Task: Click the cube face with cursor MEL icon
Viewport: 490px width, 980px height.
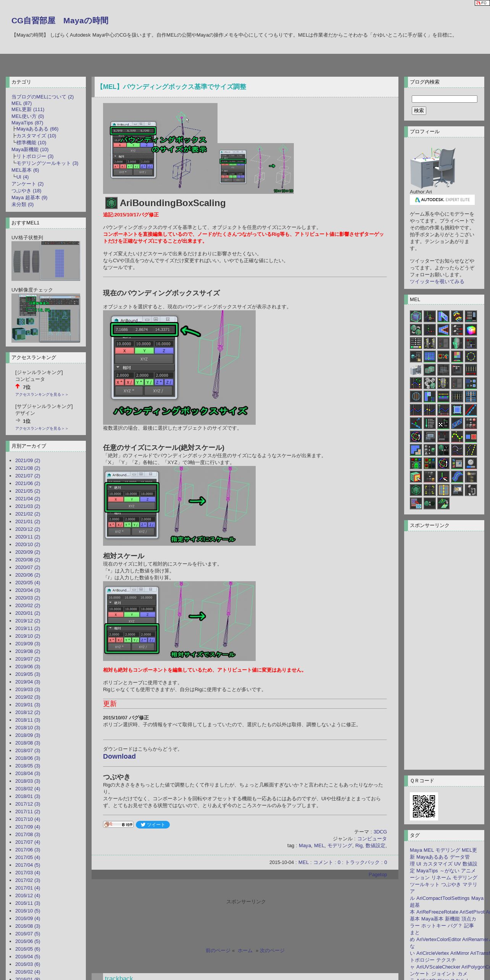Action: point(416,477)
